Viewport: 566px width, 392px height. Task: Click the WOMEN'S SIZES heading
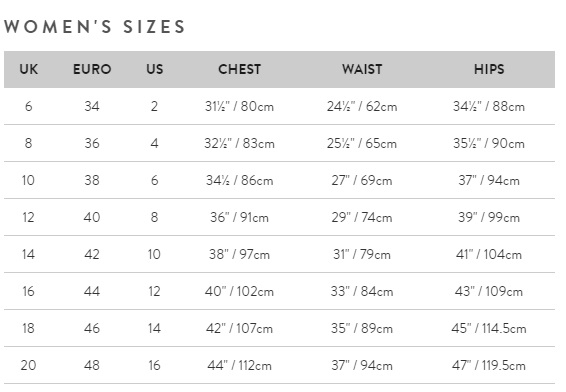click(95, 27)
